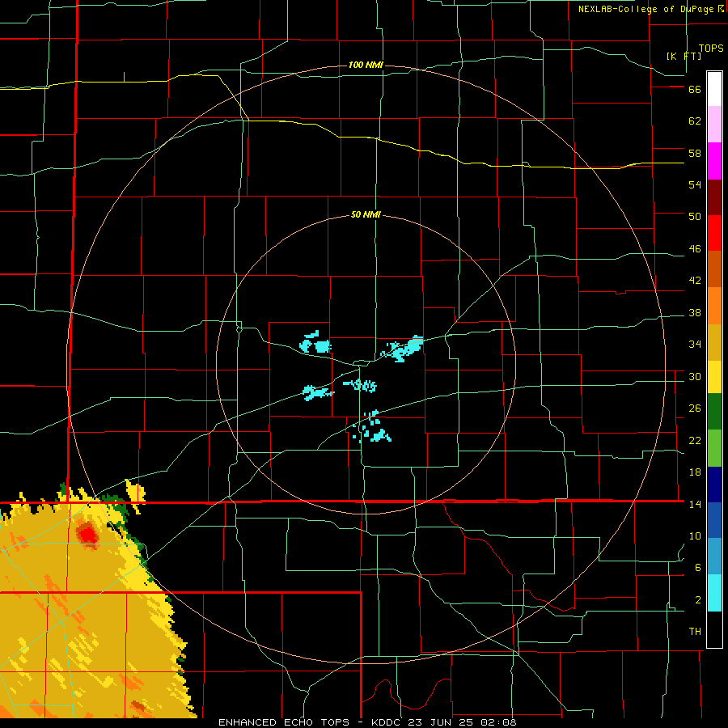728x728 pixels.
Task: Click the cyan legend swatch
Action: point(714,593)
